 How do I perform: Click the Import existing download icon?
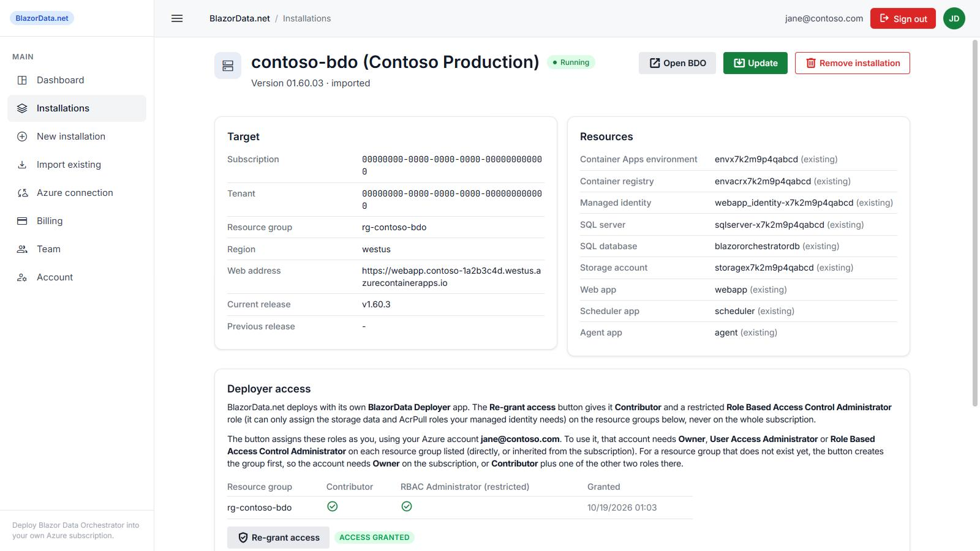[22, 165]
